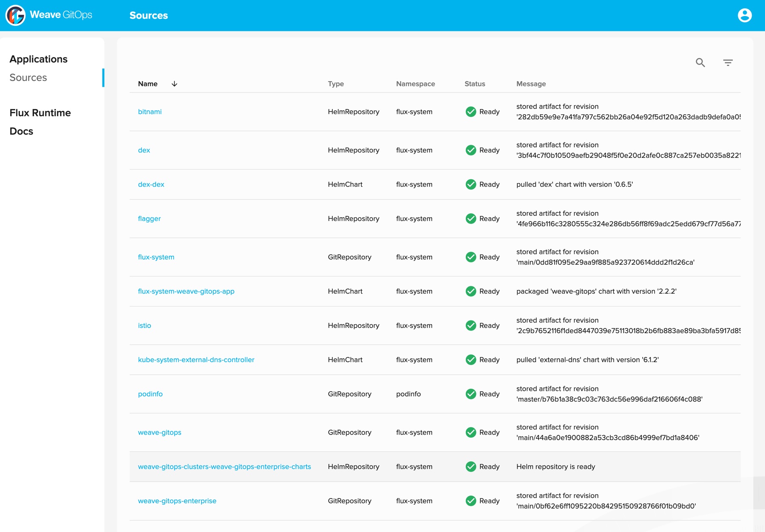Open the flux-system GitRepository link

pos(156,257)
